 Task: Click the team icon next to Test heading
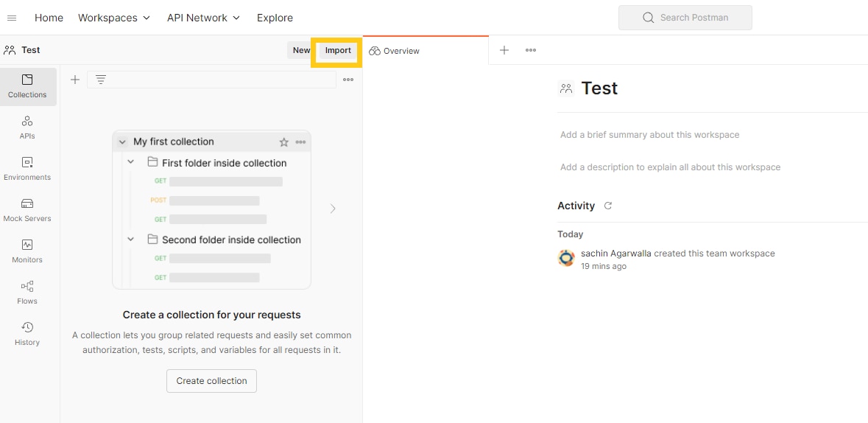point(565,88)
